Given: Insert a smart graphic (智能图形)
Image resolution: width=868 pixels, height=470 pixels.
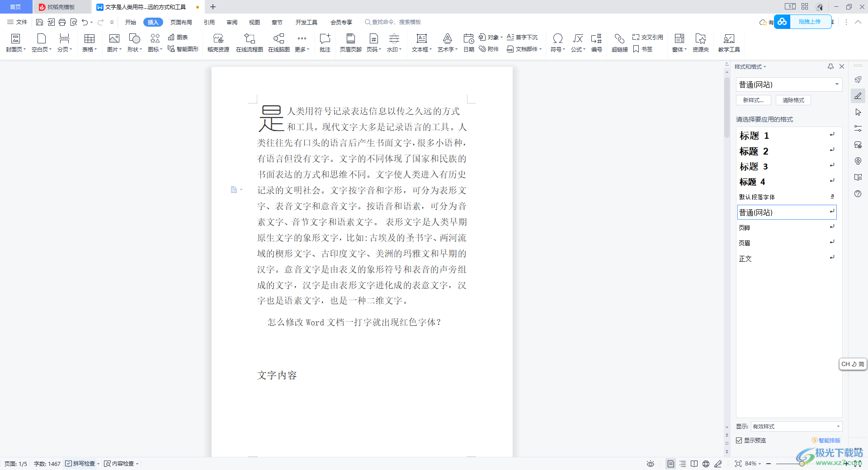Looking at the screenshot, I should coord(183,49).
